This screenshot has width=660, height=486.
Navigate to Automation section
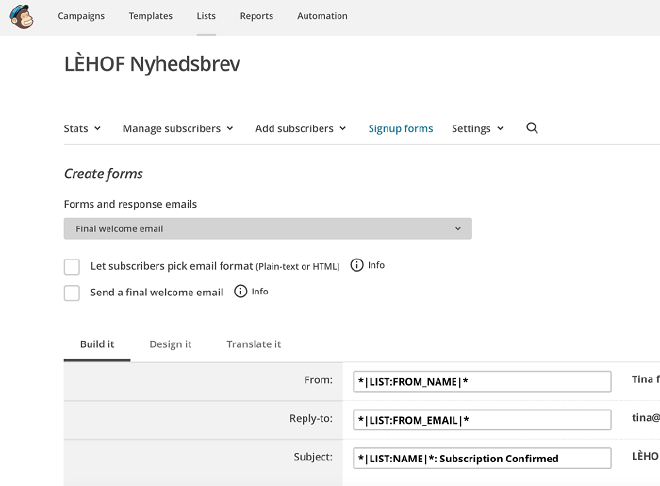(x=322, y=16)
